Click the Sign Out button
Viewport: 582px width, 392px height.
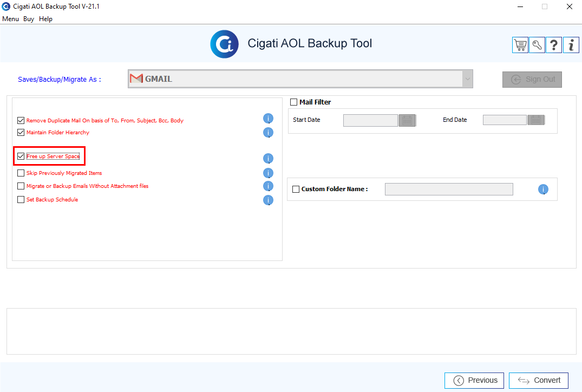(x=532, y=80)
